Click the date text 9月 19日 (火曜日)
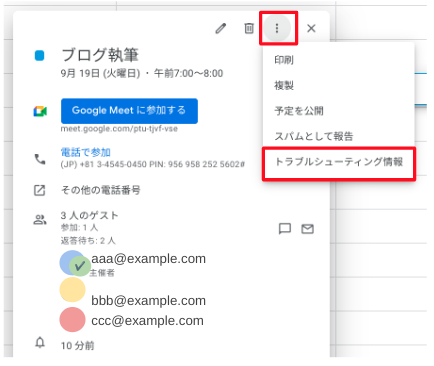The height and width of the screenshot is (366, 434). pos(100,73)
